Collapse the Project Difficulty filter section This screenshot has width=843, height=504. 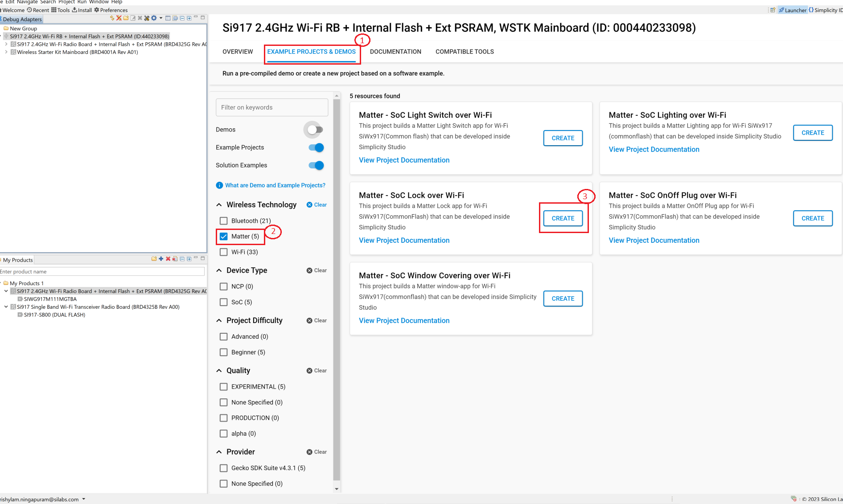pyautogui.click(x=219, y=321)
